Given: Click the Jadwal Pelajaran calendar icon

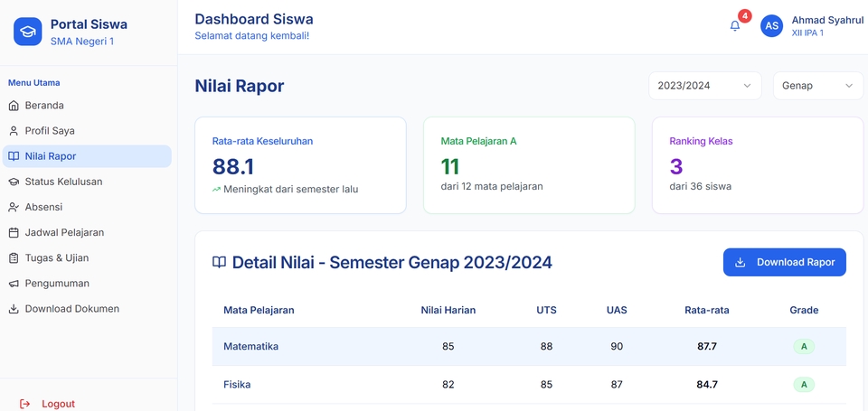Looking at the screenshot, I should click(14, 232).
